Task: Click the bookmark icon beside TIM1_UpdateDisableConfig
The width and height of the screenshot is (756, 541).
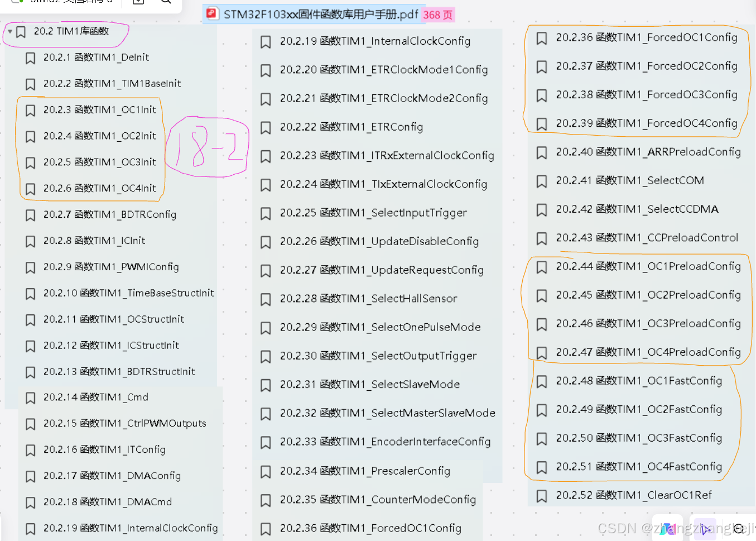Action: point(266,242)
